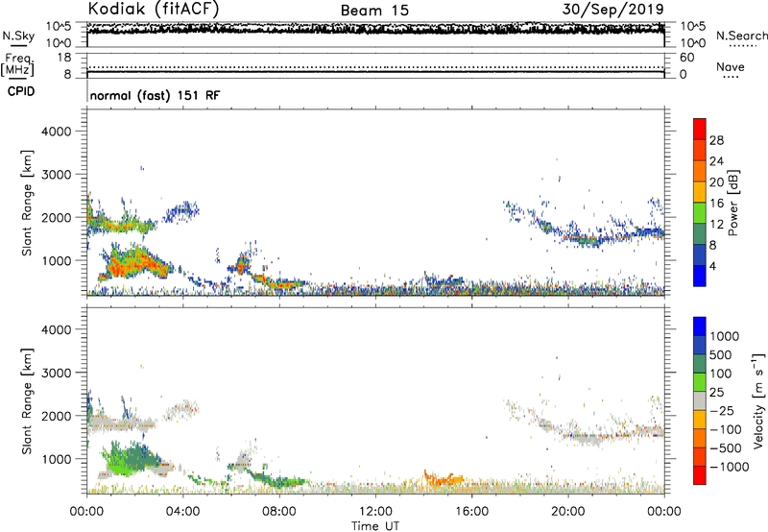
Task: Click the '60' Nave scale tick label
Action: 686,58
